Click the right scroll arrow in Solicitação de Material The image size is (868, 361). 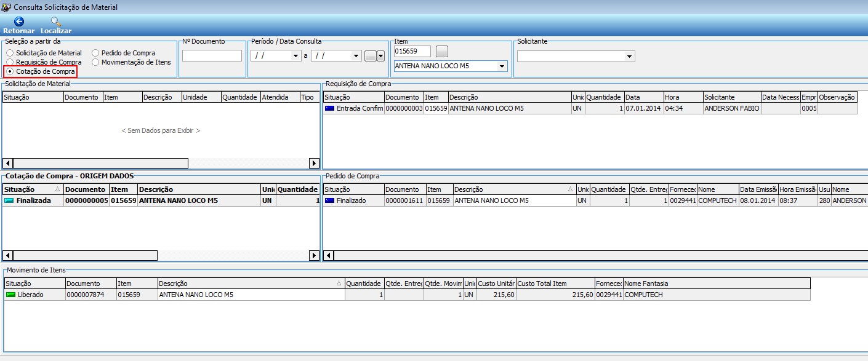click(314, 163)
